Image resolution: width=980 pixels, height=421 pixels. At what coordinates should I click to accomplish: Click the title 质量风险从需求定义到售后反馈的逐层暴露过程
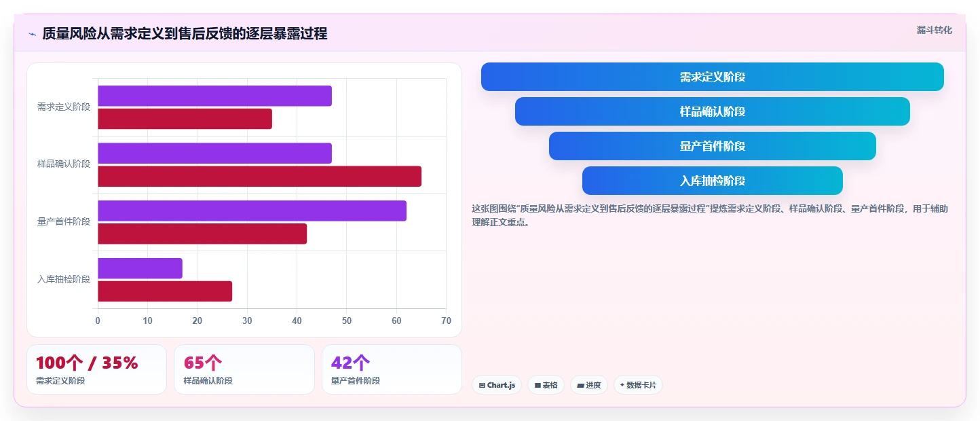(185, 34)
